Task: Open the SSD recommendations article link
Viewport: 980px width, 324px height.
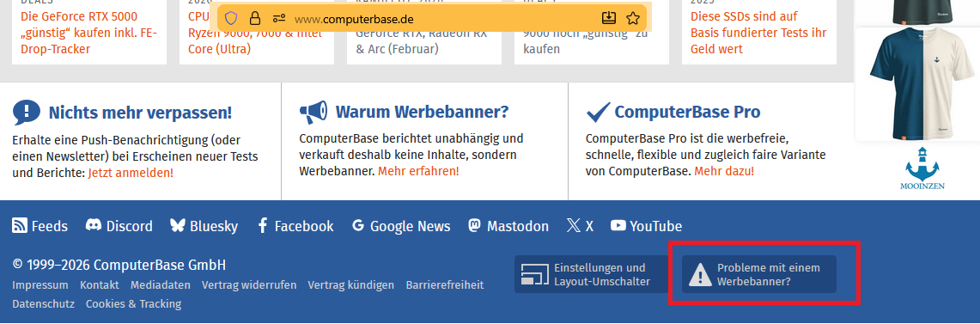Action: (758, 33)
